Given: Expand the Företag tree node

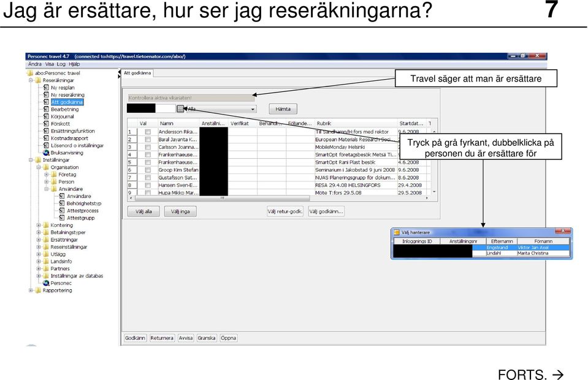Looking at the screenshot, I should (x=47, y=174).
